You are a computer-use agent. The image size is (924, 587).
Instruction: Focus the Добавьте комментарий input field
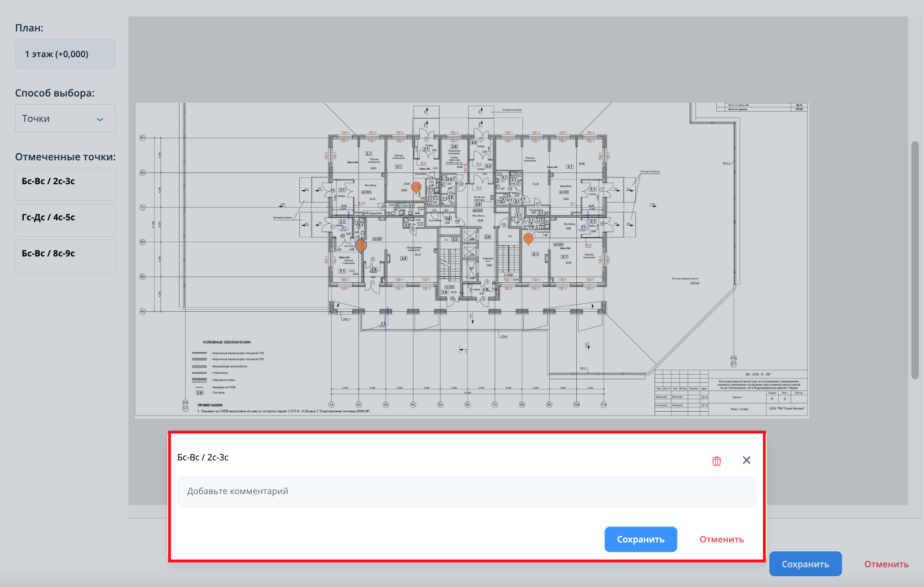(467, 491)
